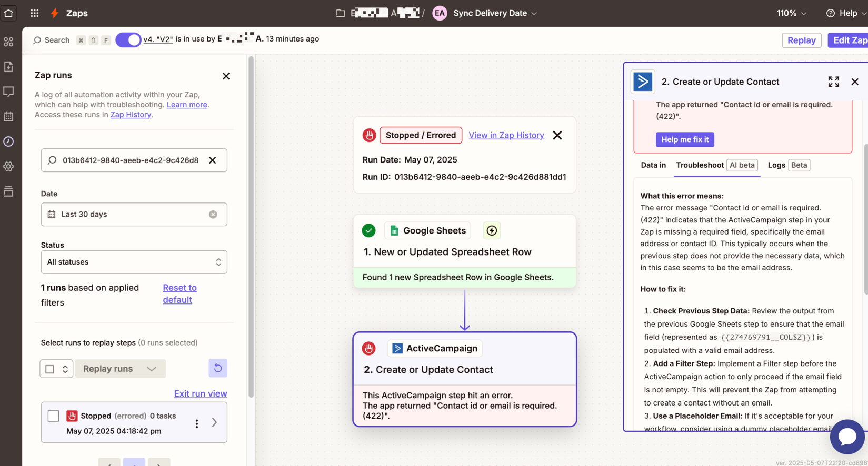The image size is (868, 466).
Task: Click the Replay button
Action: [801, 40]
